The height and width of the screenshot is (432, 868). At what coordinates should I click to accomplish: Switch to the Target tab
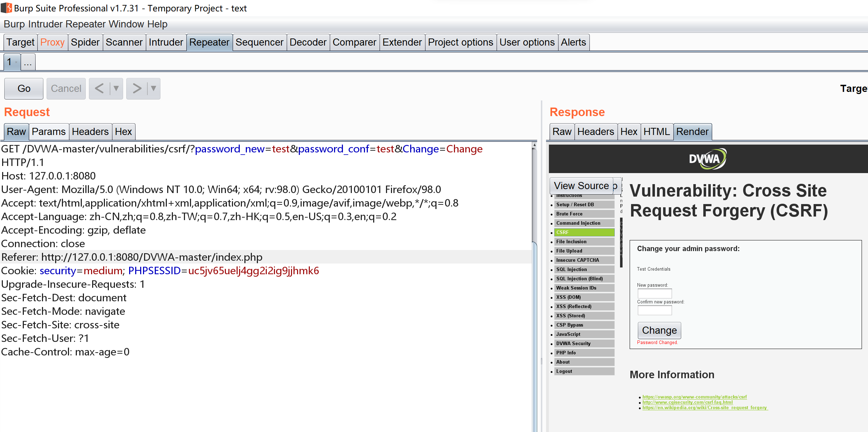click(x=20, y=42)
